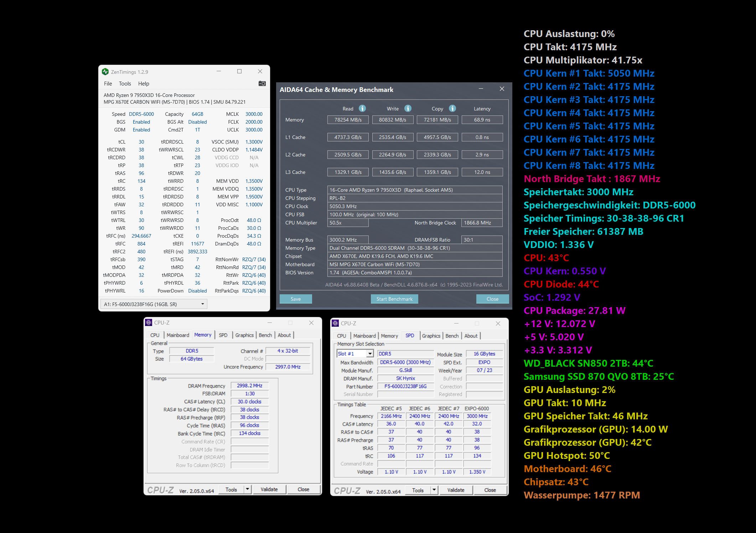Switch to Memory tab in right CPU-Z
The image size is (756, 533).
pyautogui.click(x=389, y=336)
